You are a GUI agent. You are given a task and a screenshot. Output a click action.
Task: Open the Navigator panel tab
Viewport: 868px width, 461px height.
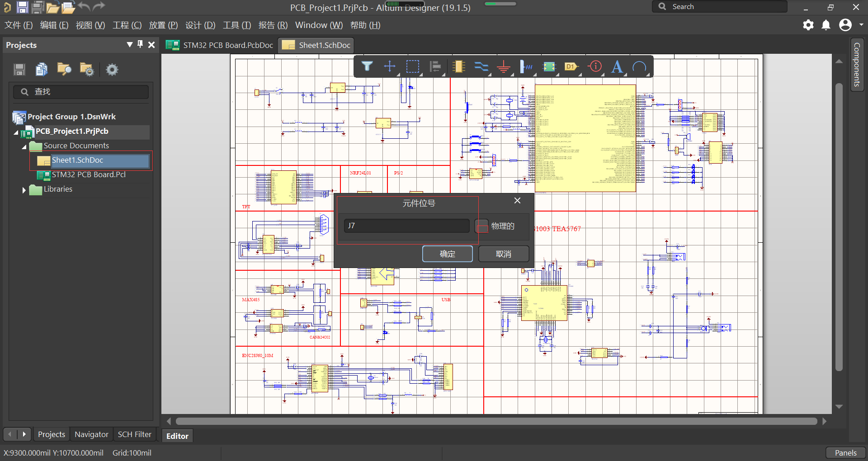click(x=91, y=434)
